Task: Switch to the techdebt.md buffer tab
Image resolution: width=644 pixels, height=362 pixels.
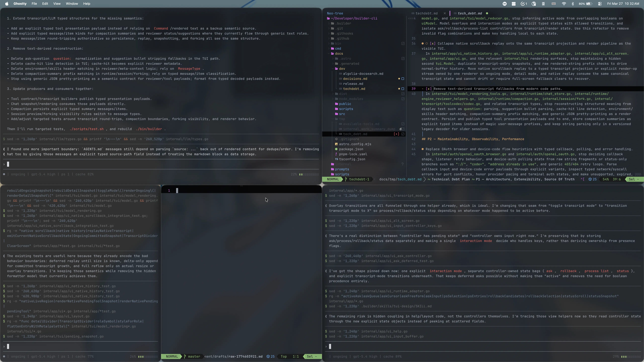Action: tap(427, 13)
